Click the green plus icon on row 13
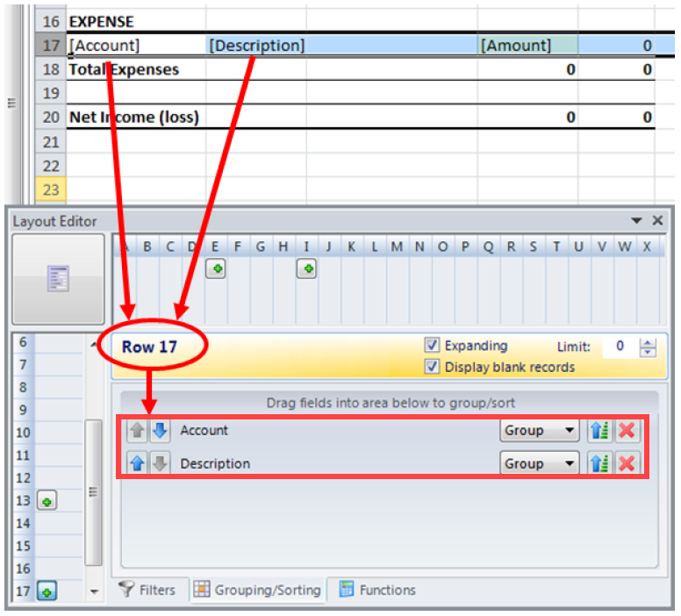Screen dimensions: 681x616 point(47,501)
